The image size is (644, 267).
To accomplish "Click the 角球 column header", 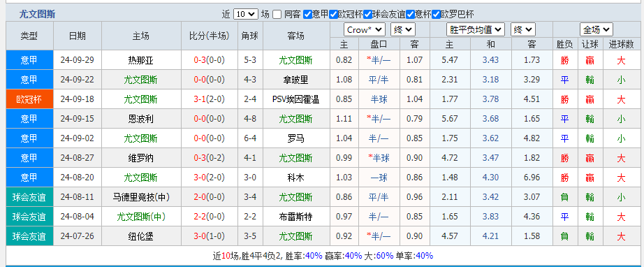I will [x=250, y=36].
